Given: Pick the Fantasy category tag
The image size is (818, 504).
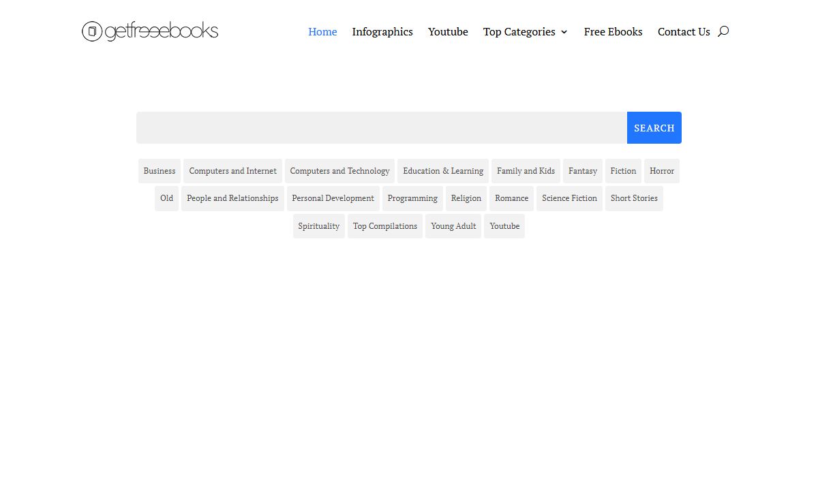Looking at the screenshot, I should click(583, 171).
